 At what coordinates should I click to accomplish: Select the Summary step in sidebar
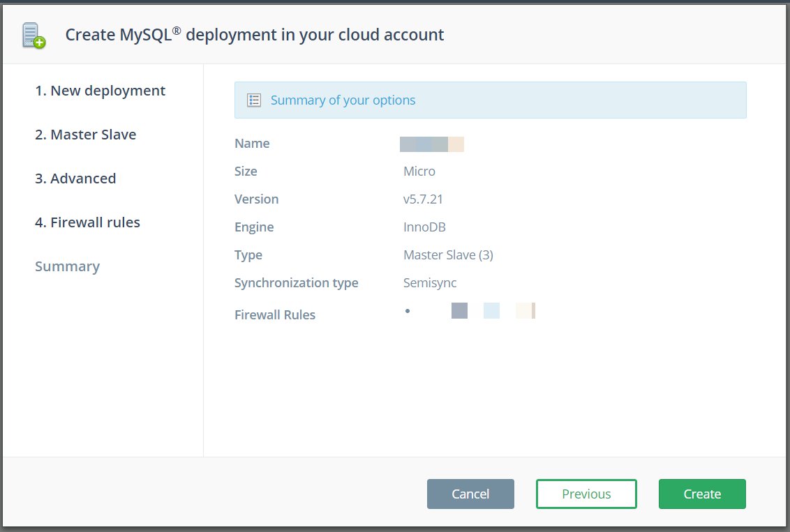coord(68,266)
